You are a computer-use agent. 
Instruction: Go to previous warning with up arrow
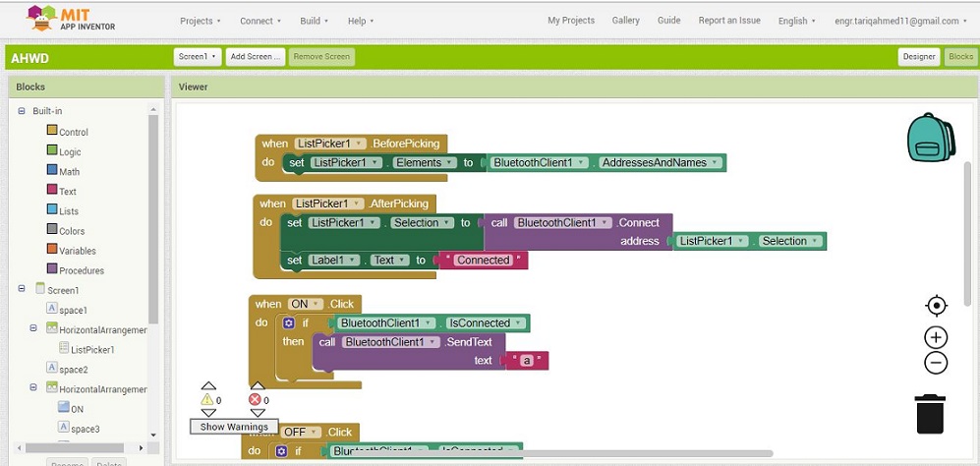pyautogui.click(x=208, y=386)
